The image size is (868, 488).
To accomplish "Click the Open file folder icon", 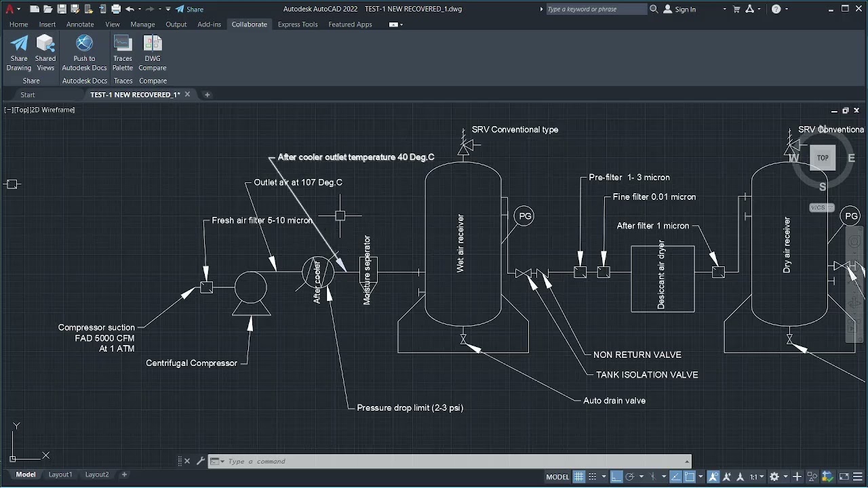I will point(48,9).
